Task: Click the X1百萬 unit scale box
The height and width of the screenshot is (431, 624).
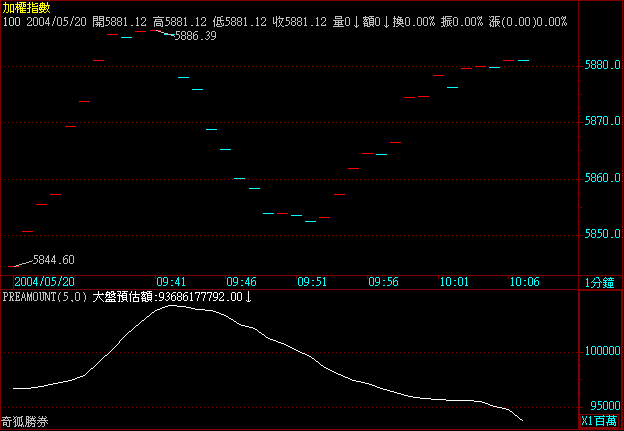Action: 599,421
